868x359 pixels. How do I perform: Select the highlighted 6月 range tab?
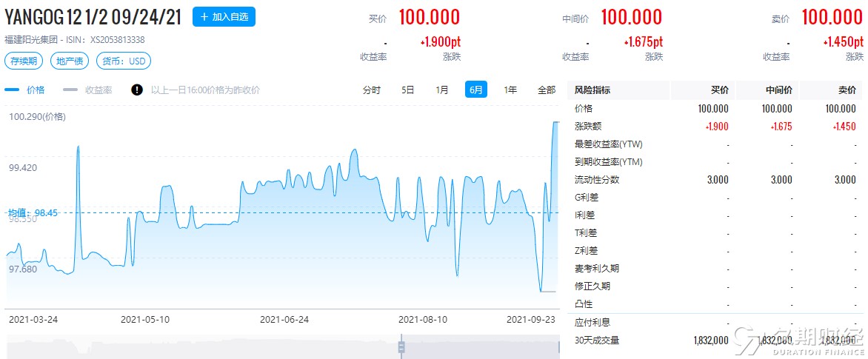click(476, 89)
